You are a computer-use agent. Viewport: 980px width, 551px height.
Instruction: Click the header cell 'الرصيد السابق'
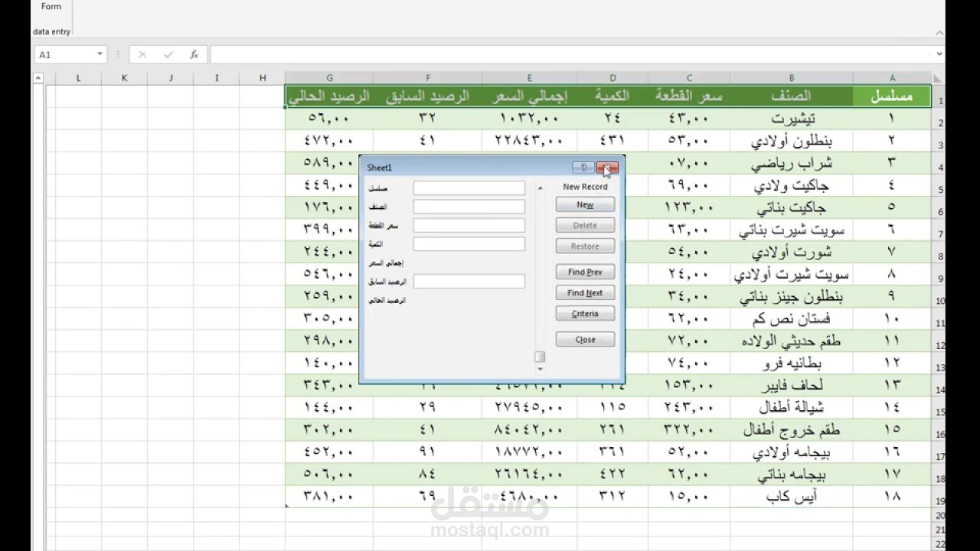point(427,96)
